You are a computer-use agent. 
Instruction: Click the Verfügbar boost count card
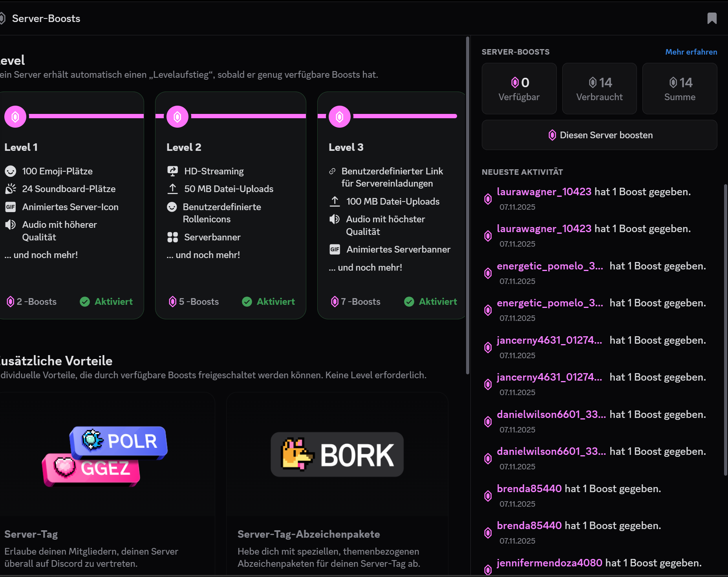(519, 89)
